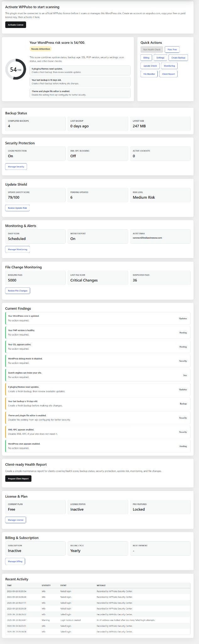This screenshot has height=644, width=199.
Task: Click the Message column header
Action: pos(101,586)
